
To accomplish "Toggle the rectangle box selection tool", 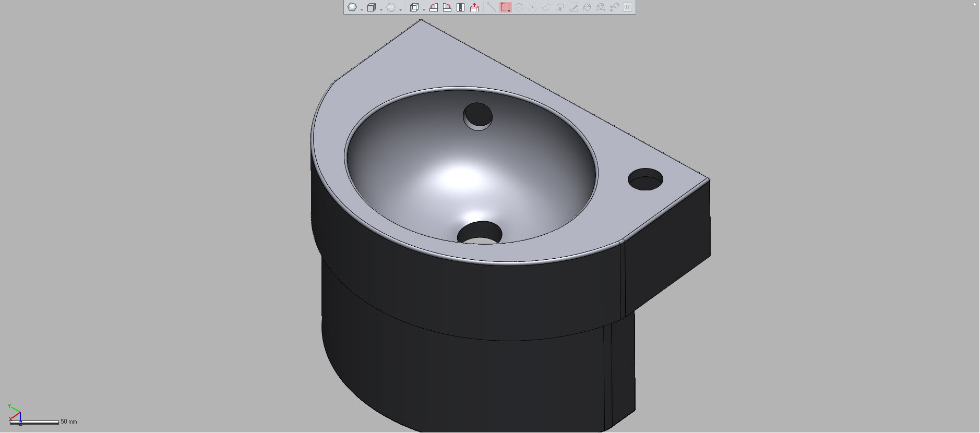I will coord(506,7).
